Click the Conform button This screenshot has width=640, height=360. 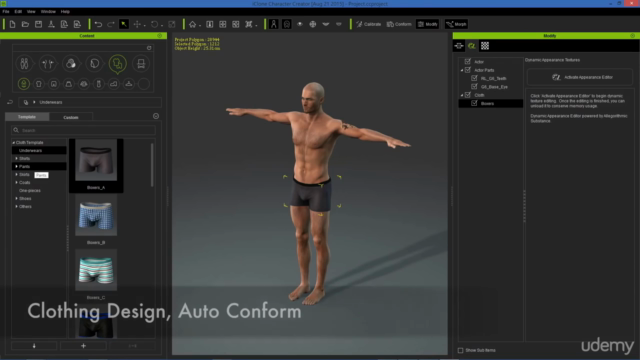(399, 24)
